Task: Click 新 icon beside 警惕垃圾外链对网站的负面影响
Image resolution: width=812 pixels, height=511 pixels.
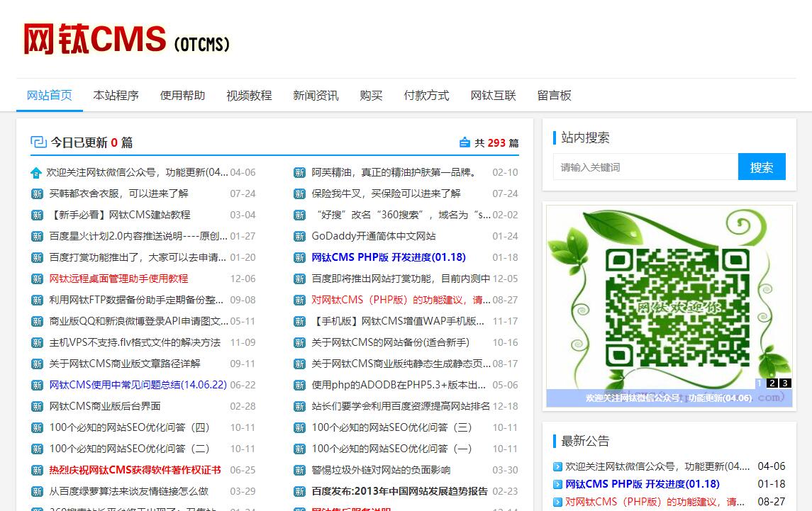Action: (299, 470)
